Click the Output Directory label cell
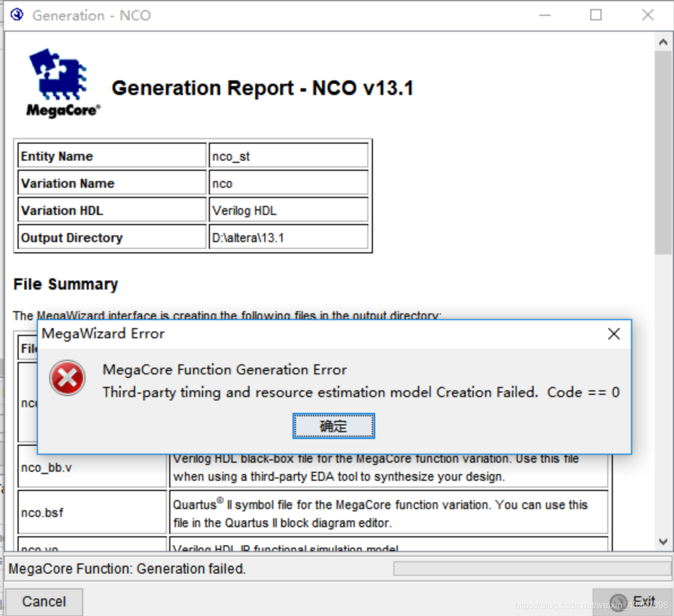674x616 pixels. [111, 237]
